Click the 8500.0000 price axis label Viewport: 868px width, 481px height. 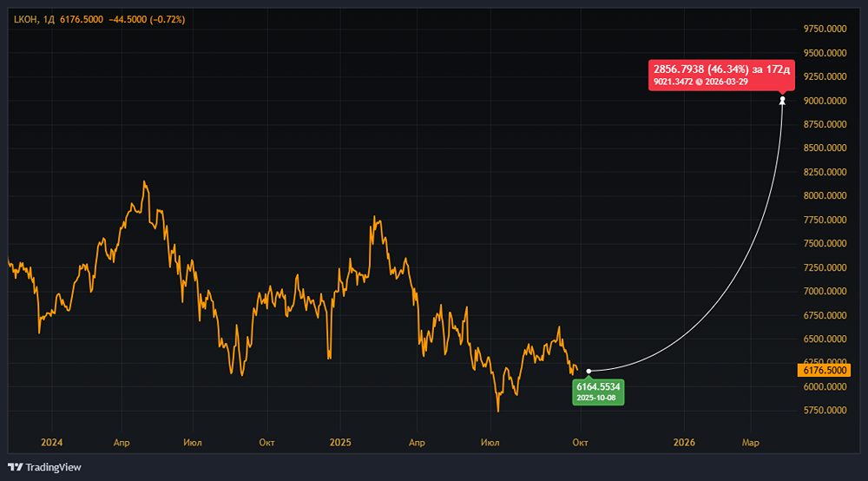tap(825, 148)
